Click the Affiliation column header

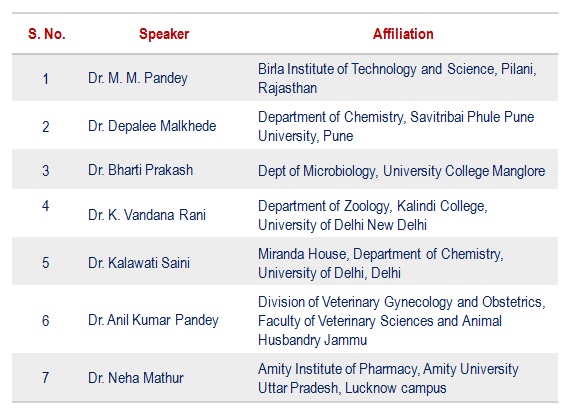point(403,34)
